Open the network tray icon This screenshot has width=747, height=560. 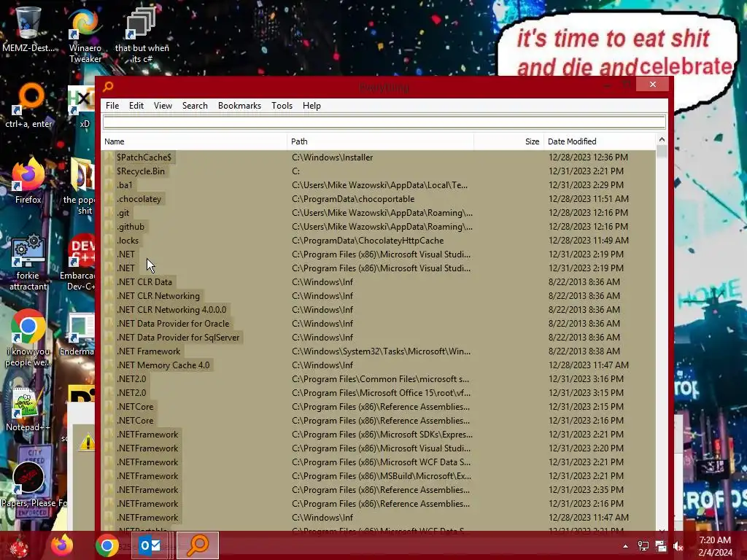point(643,546)
